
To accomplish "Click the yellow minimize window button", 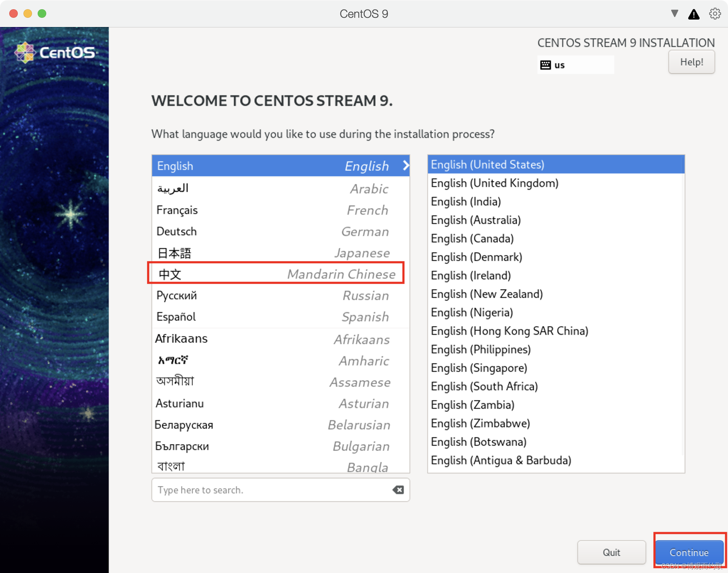I will [28, 14].
